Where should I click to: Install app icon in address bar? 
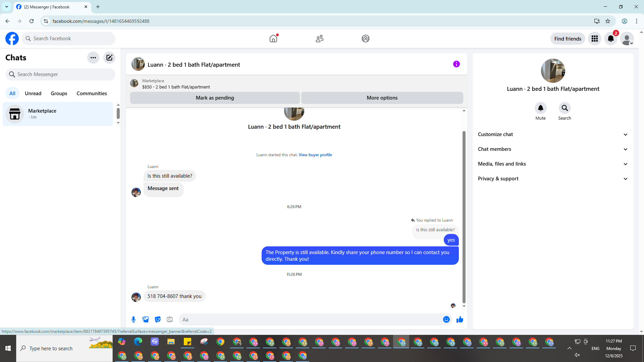point(597,21)
